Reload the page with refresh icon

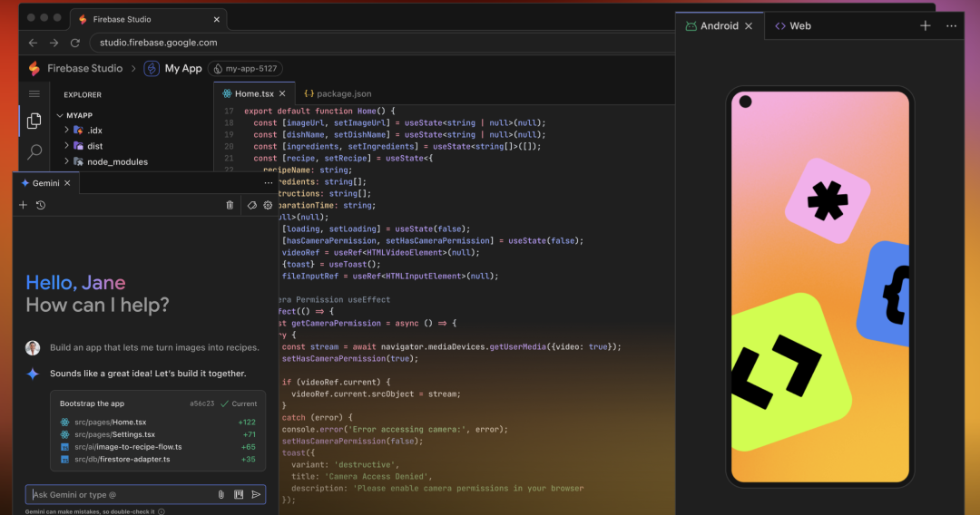coord(75,43)
